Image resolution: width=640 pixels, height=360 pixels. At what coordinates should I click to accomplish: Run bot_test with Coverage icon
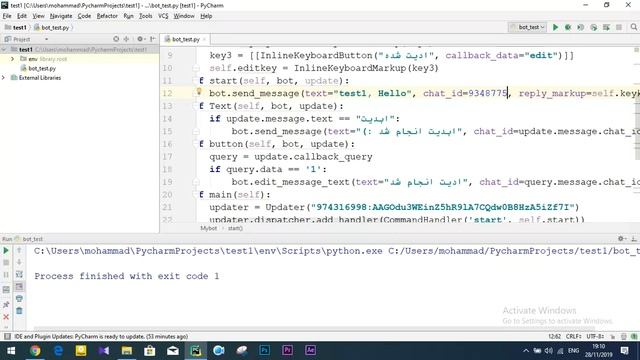coord(580,27)
